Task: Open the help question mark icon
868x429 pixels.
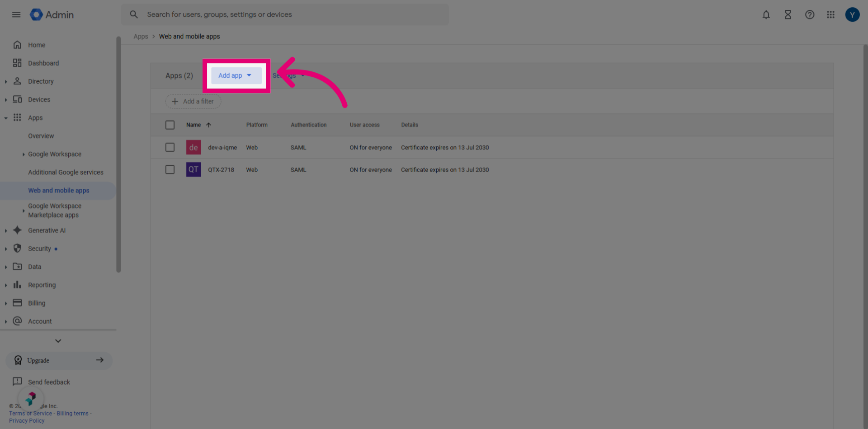Action: (810, 15)
